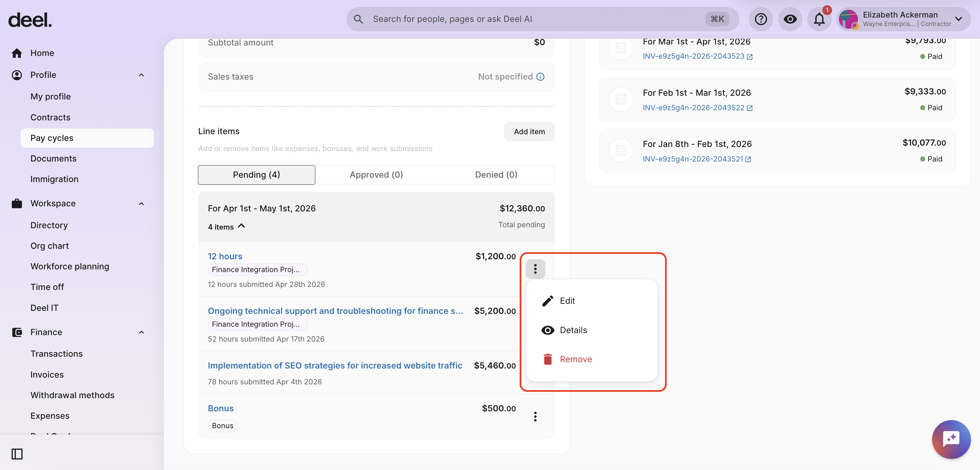Open the notifications bell
This screenshot has height=470, width=980.
819,19
